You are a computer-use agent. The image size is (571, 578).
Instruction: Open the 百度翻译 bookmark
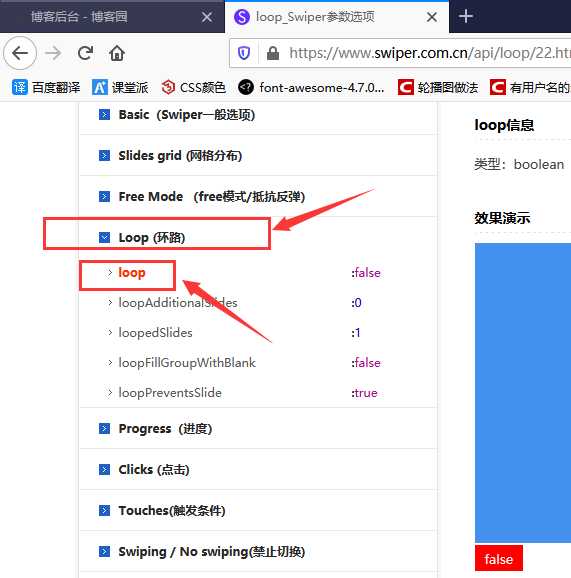point(46,88)
